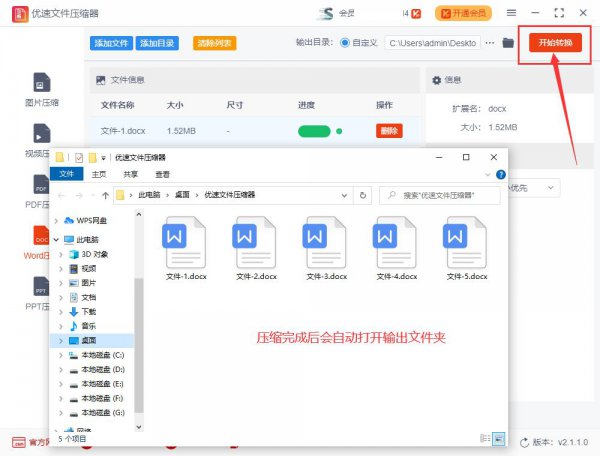Click the 清除列表 button
The height and width of the screenshot is (456, 600).
214,43
